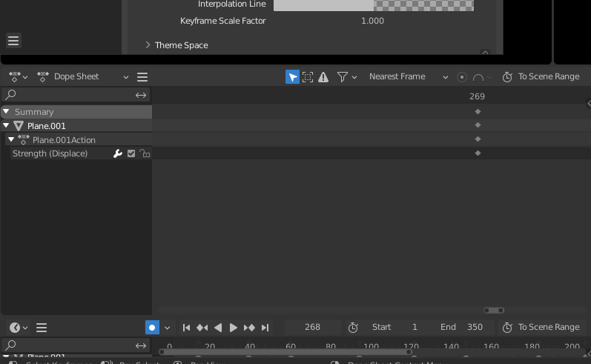This screenshot has width=591, height=364.
Task: Toggle the Auto Keying record button
Action: pyautogui.click(x=152, y=328)
